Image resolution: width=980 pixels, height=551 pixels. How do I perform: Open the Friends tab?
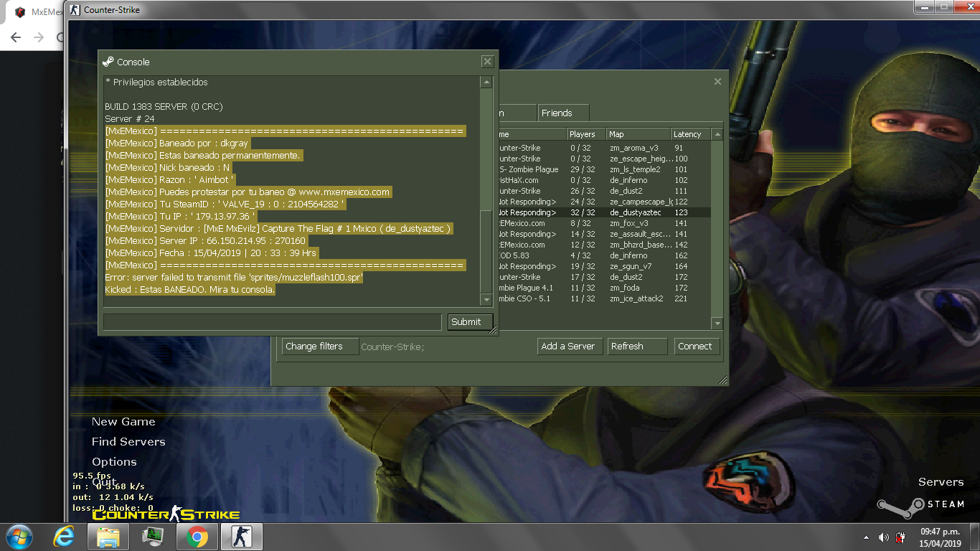point(563,113)
